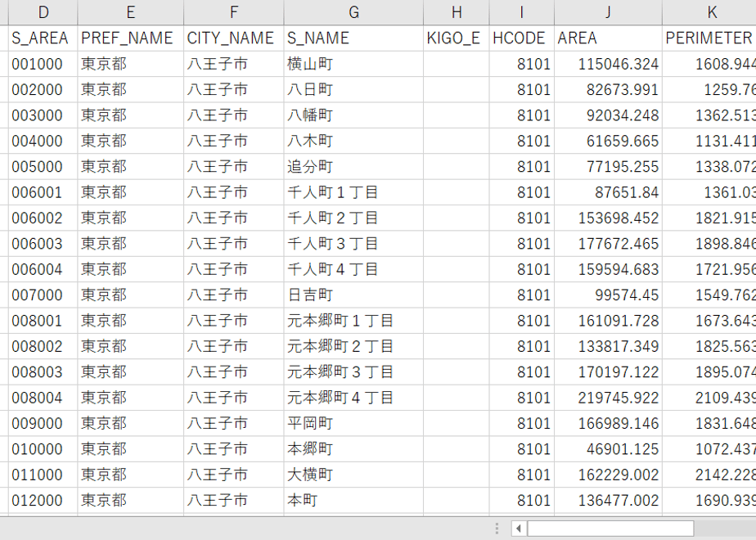Select the KIGO_E header cell
This screenshot has width=756, height=540.
click(x=456, y=38)
